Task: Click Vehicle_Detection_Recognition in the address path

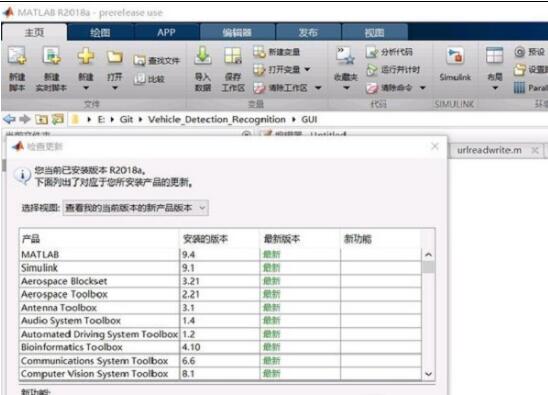Action: (217, 120)
